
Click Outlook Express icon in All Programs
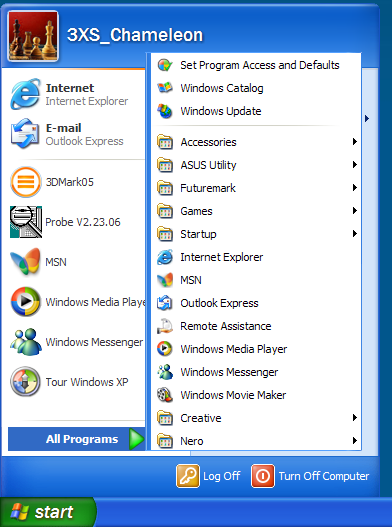[x=165, y=303]
